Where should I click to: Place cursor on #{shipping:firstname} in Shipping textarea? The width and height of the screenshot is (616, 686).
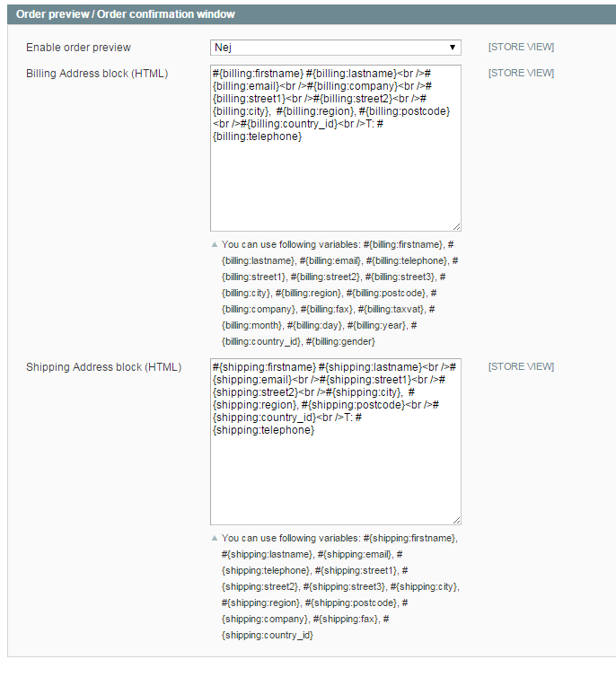coord(264,367)
